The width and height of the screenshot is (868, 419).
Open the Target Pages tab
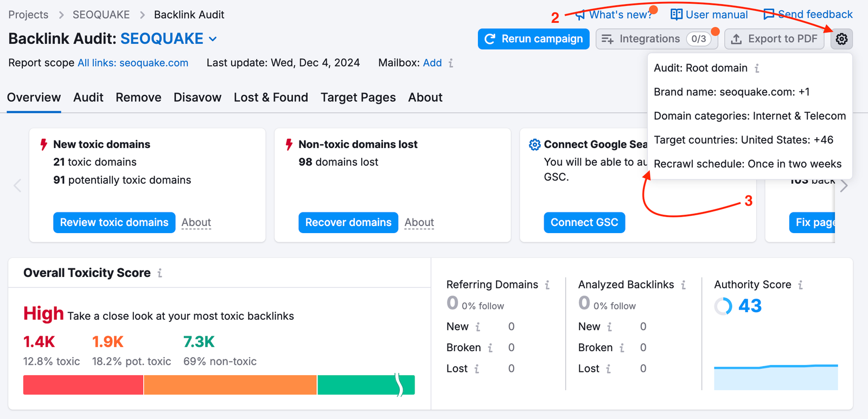click(358, 98)
